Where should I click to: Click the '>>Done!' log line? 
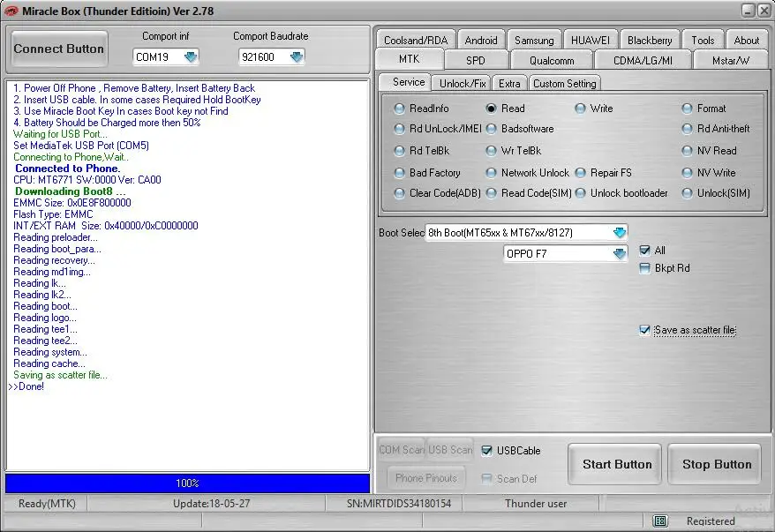coord(26,386)
